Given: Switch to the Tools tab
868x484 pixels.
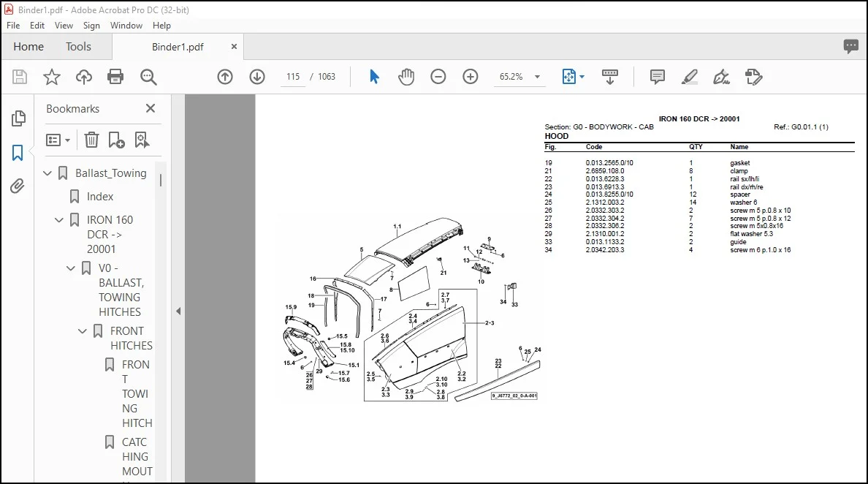Looking at the screenshot, I should click(x=78, y=47).
